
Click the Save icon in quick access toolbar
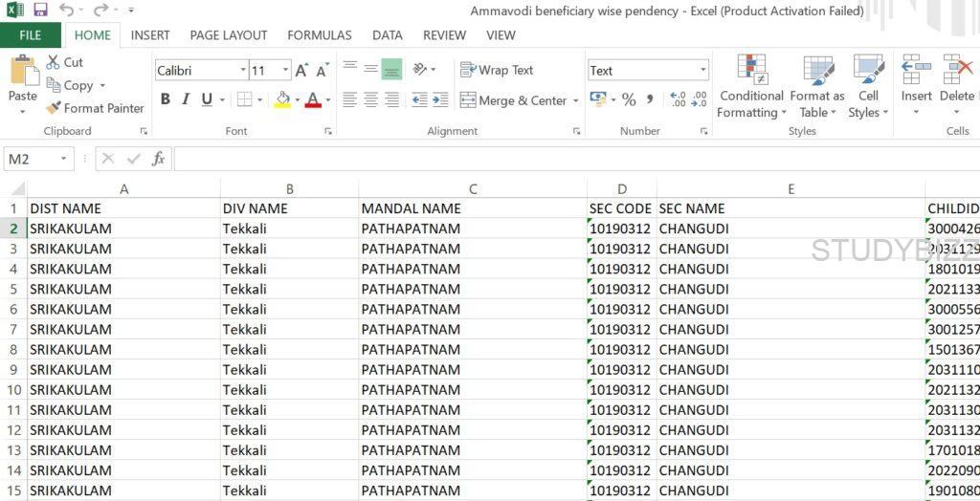(x=40, y=10)
